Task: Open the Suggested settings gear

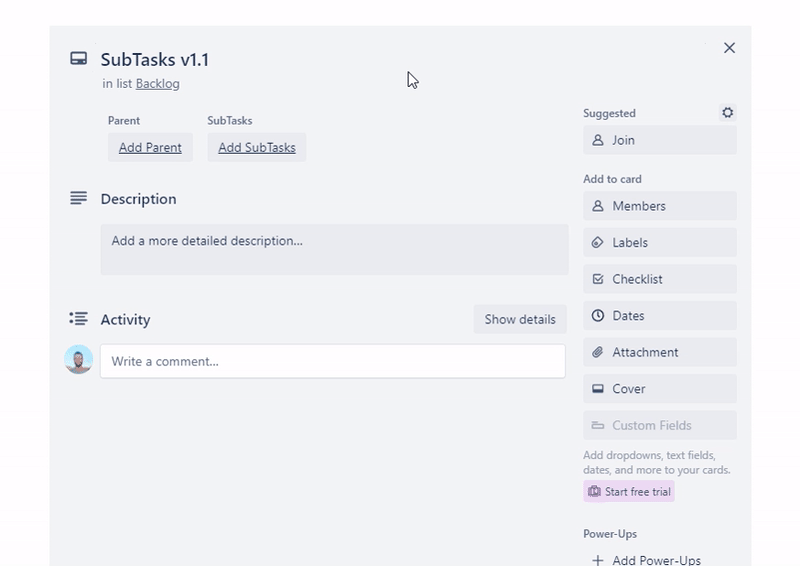Action: pyautogui.click(x=727, y=113)
